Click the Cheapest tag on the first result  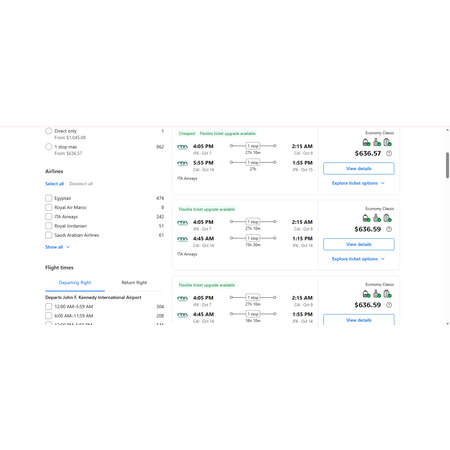(x=187, y=133)
